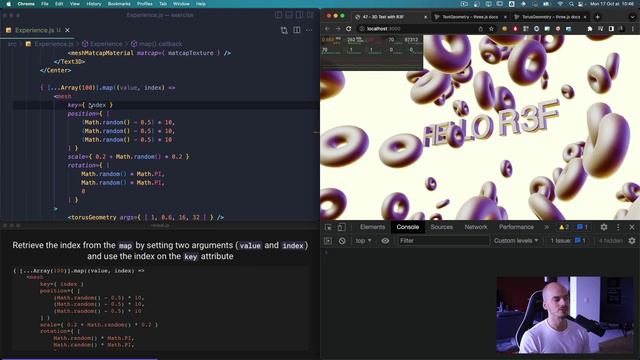This screenshot has width=640, height=360.
Task: Reload the localhost page
Action: 349,29
